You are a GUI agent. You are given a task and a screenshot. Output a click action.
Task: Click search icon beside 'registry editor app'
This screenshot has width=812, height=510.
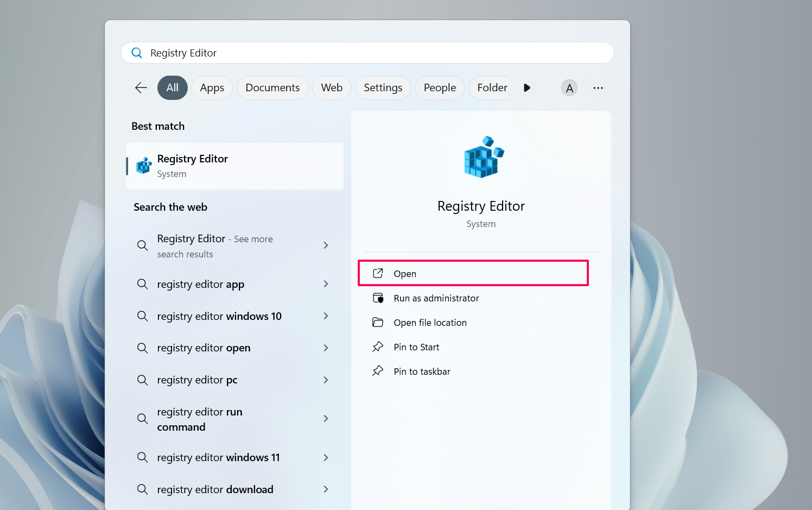pos(142,284)
